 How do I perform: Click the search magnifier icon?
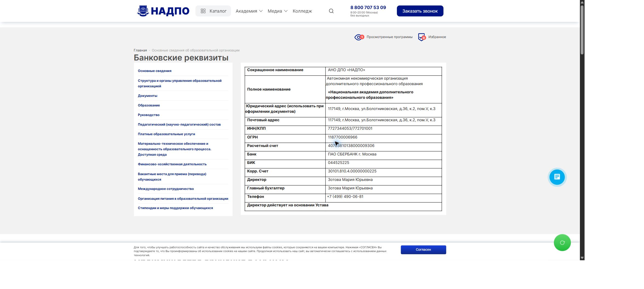coord(331,11)
